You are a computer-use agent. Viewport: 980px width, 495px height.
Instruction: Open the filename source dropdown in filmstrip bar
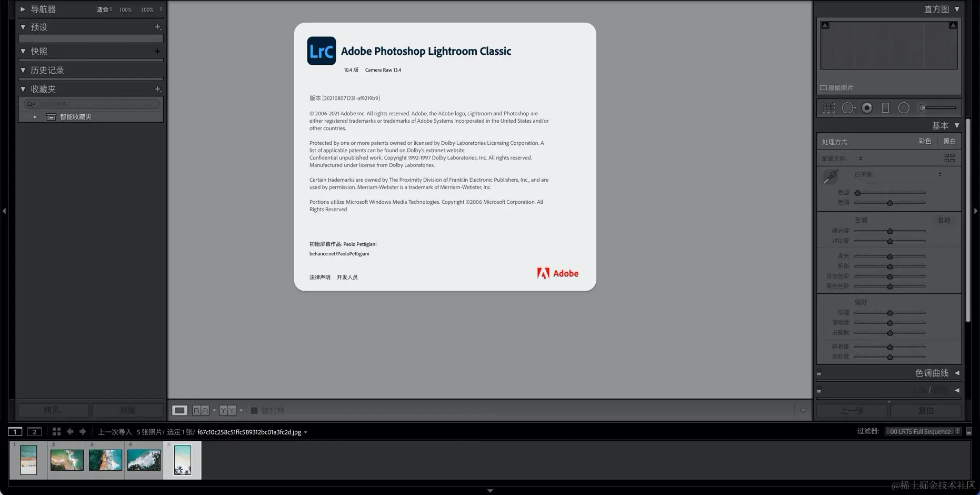pyautogui.click(x=305, y=432)
